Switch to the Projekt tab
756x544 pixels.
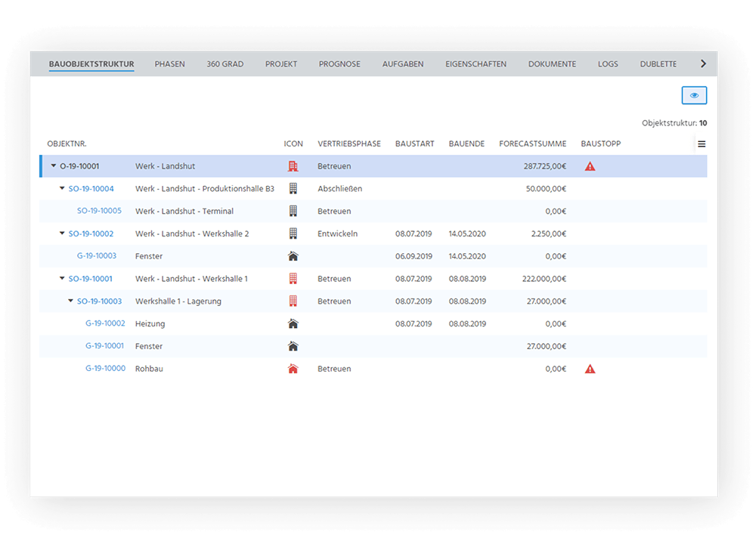(x=281, y=64)
